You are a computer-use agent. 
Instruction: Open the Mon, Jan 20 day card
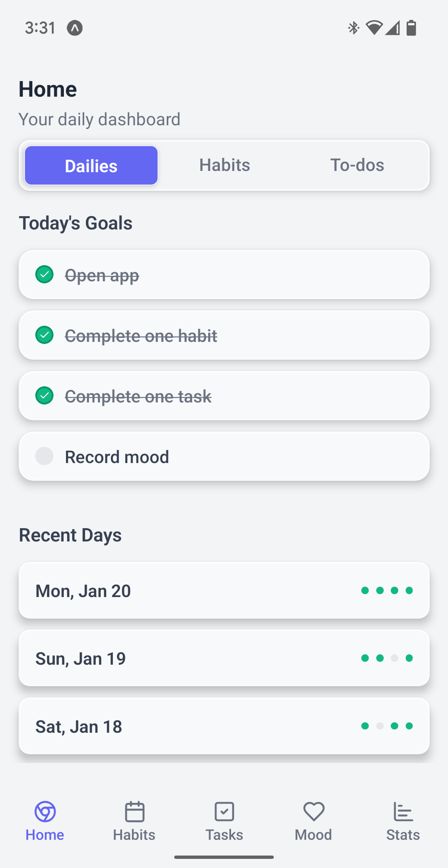pyautogui.click(x=224, y=590)
